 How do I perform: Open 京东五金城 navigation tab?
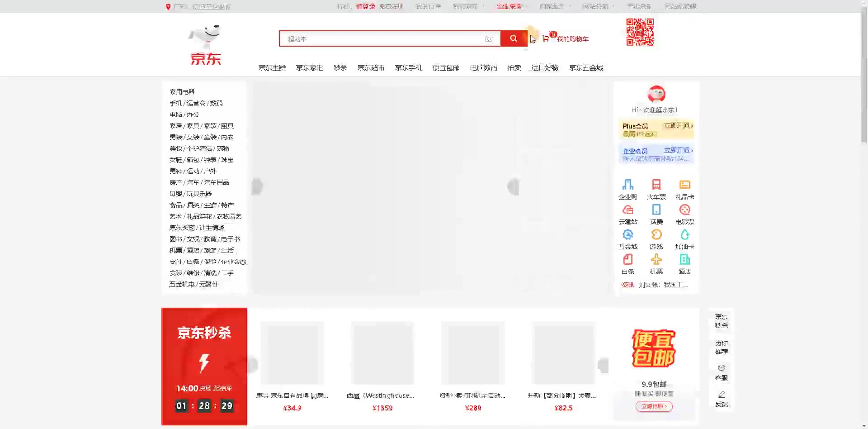tap(586, 68)
